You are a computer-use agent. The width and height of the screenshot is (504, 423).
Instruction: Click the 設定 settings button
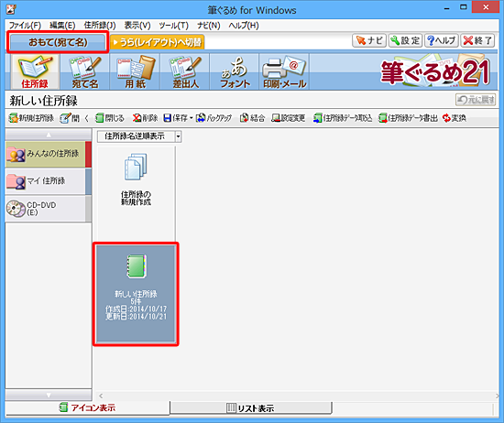tap(405, 41)
